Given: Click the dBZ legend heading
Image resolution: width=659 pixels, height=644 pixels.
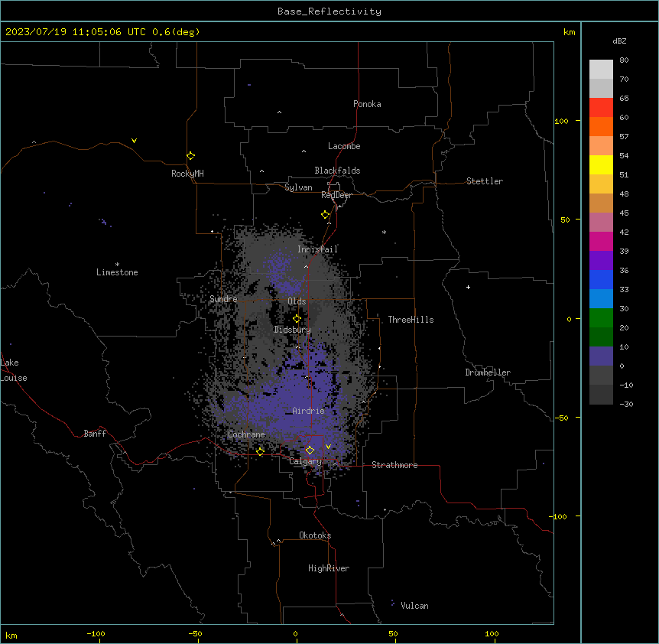Looking at the screenshot, I should [x=619, y=41].
